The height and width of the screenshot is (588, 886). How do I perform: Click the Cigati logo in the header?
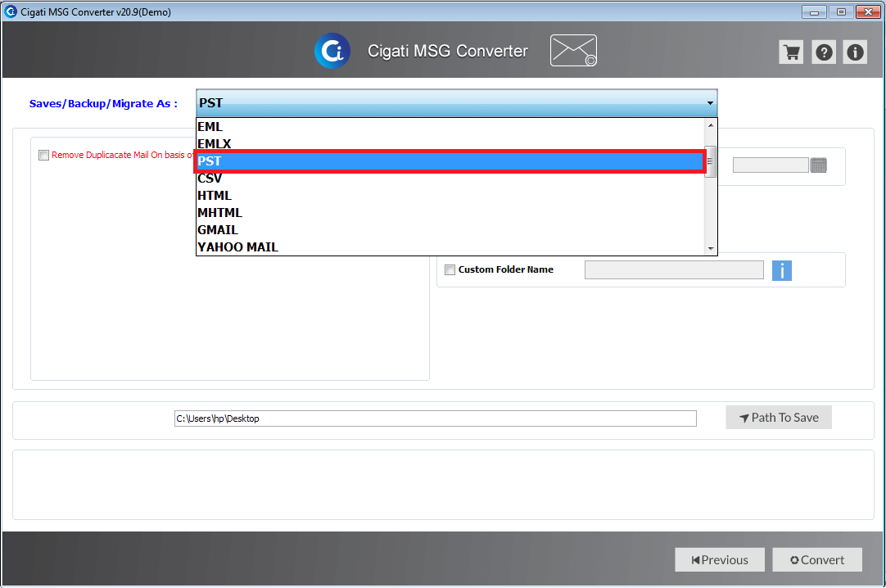[332, 51]
